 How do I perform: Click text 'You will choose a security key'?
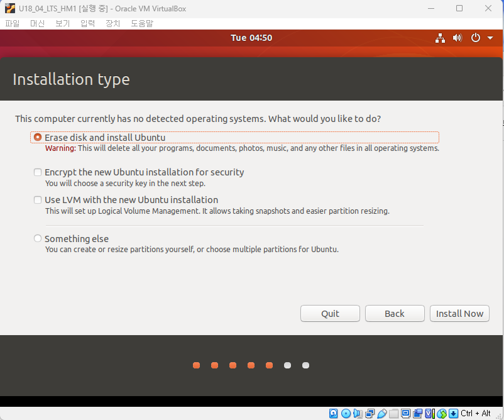coord(125,184)
